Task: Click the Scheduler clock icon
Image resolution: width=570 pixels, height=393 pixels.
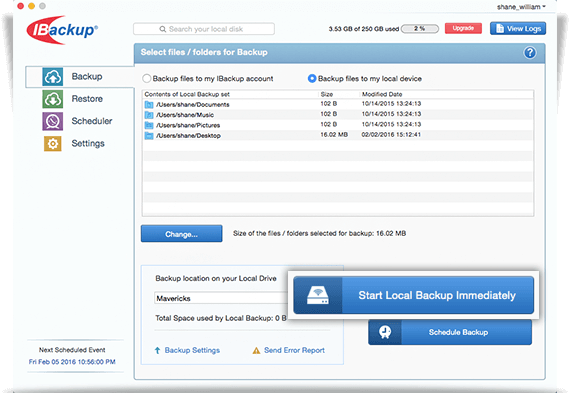Action: (x=53, y=121)
